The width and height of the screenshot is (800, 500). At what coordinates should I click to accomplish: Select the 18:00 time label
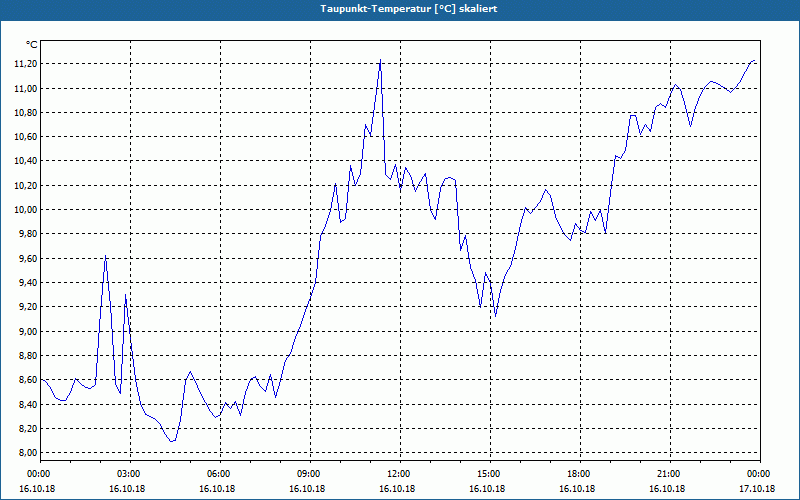[581, 474]
